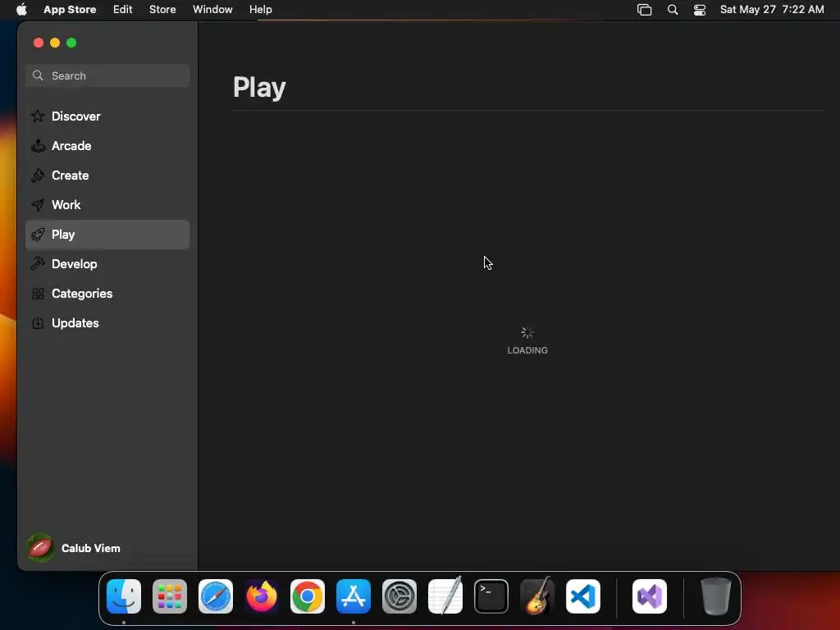Image resolution: width=840 pixels, height=630 pixels.
Task: Open the Develop hammer icon
Action: pyautogui.click(x=38, y=263)
